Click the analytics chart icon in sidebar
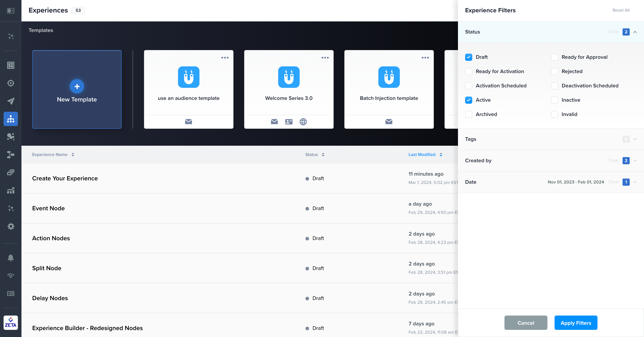This screenshot has width=644, height=337. click(11, 191)
